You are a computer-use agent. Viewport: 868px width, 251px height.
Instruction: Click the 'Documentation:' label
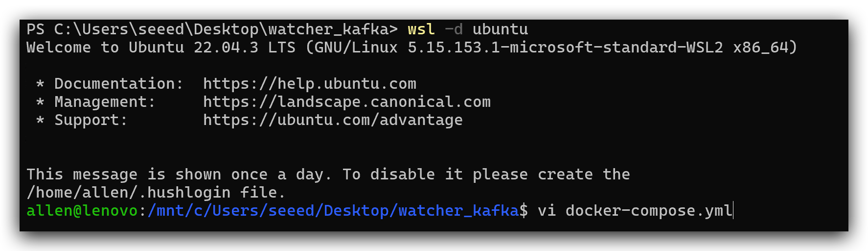pos(119,84)
